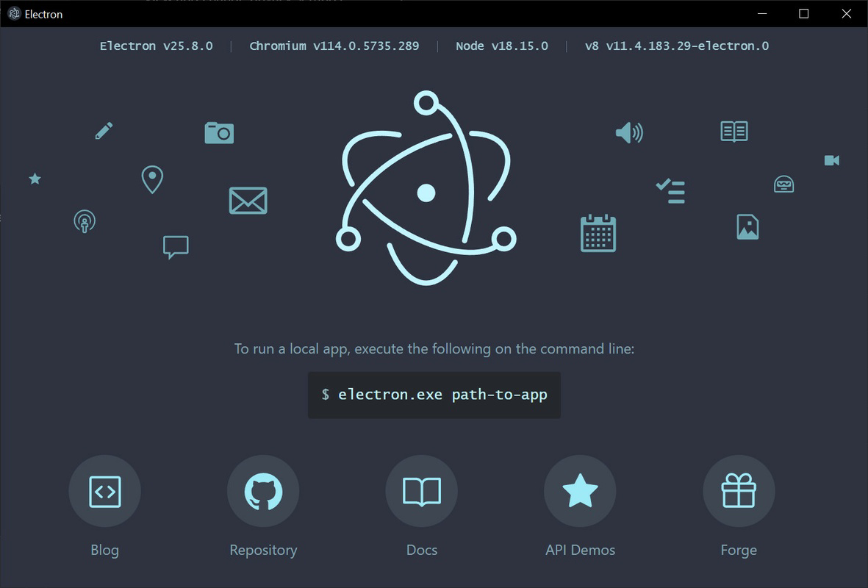868x588 pixels.
Task: Follow the Forge text link
Action: 739,550
